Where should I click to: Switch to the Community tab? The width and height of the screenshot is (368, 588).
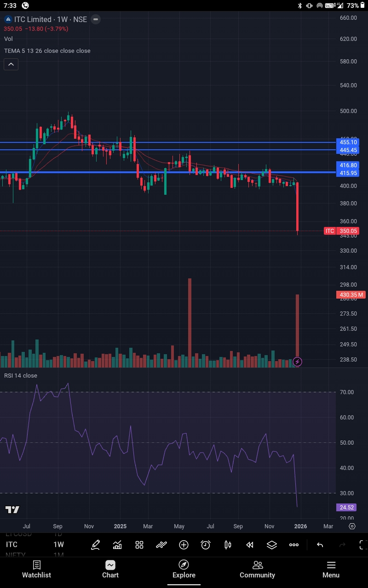click(257, 570)
